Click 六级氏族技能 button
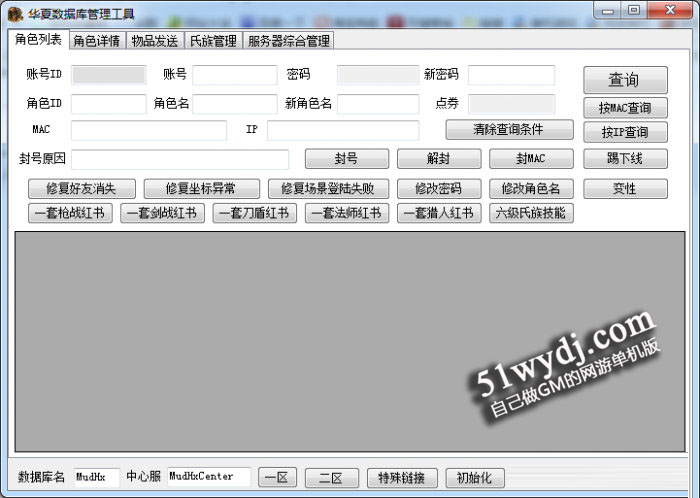Image resolution: width=700 pixels, height=498 pixels. point(531,213)
